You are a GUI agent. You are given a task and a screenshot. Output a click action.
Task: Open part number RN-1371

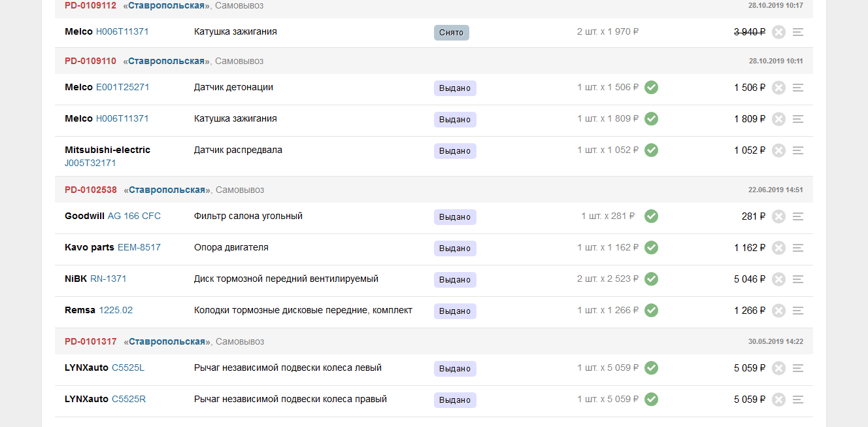(x=108, y=279)
